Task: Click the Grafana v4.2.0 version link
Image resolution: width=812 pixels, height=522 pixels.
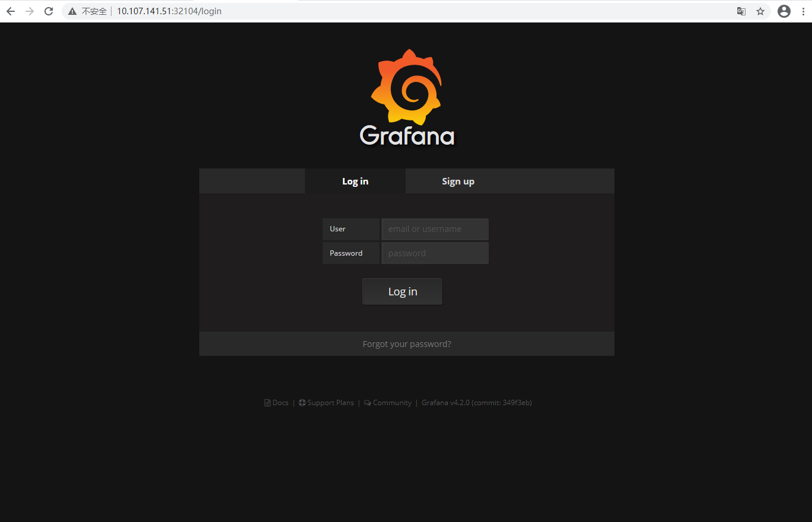Action: pyautogui.click(x=477, y=403)
